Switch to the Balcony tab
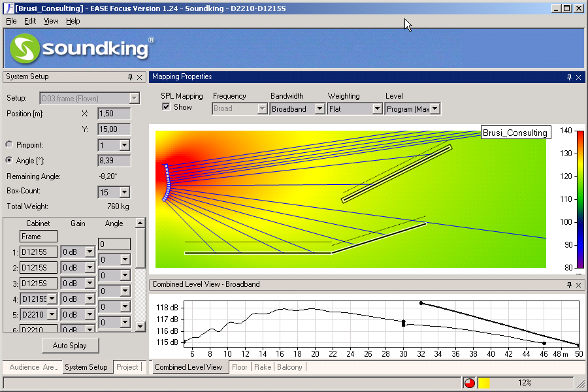588x392 pixels. 291,367
